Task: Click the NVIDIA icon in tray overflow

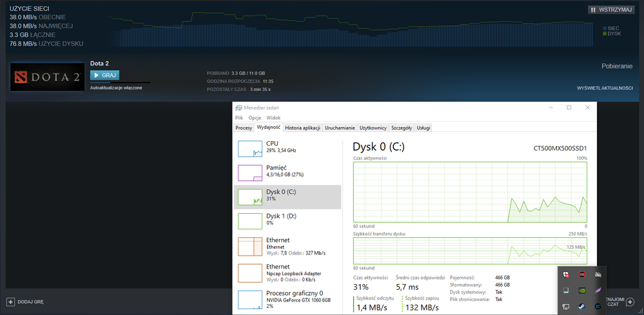Action: [581, 290]
